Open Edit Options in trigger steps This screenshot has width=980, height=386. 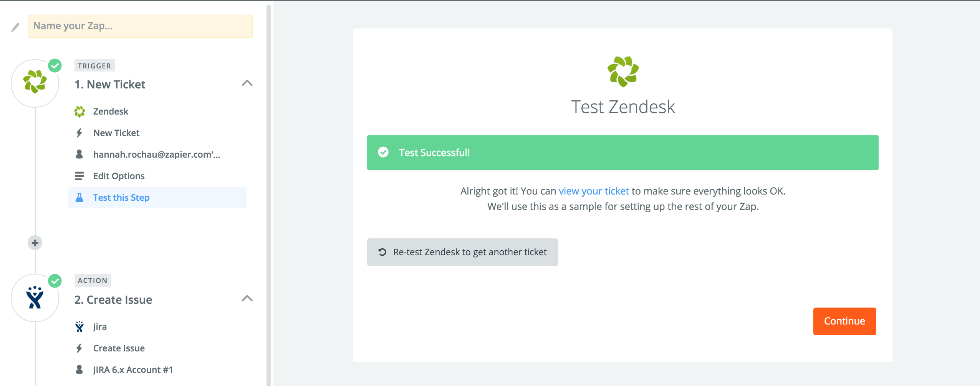coord(119,176)
